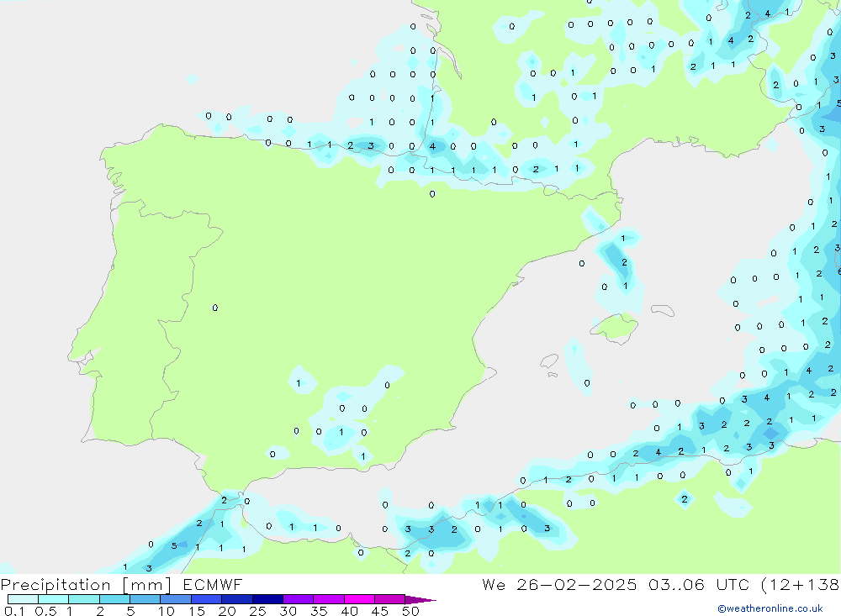This screenshot has height=616, width=841.
Task: Click the '35' legend scale label
Action: point(319,611)
